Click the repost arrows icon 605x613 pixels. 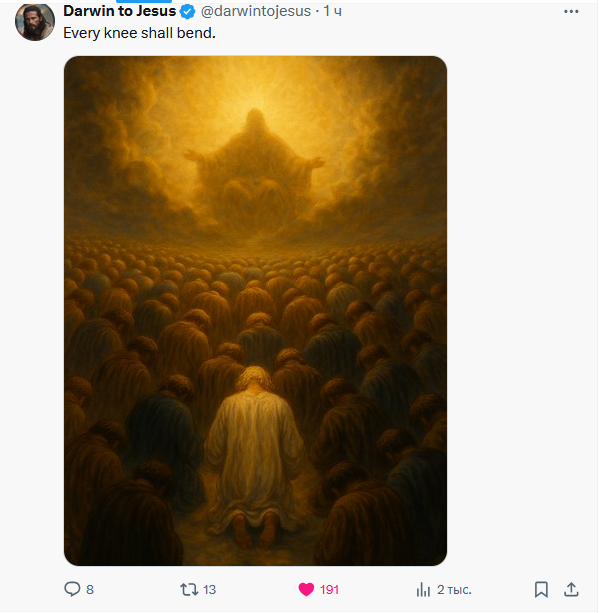187,589
